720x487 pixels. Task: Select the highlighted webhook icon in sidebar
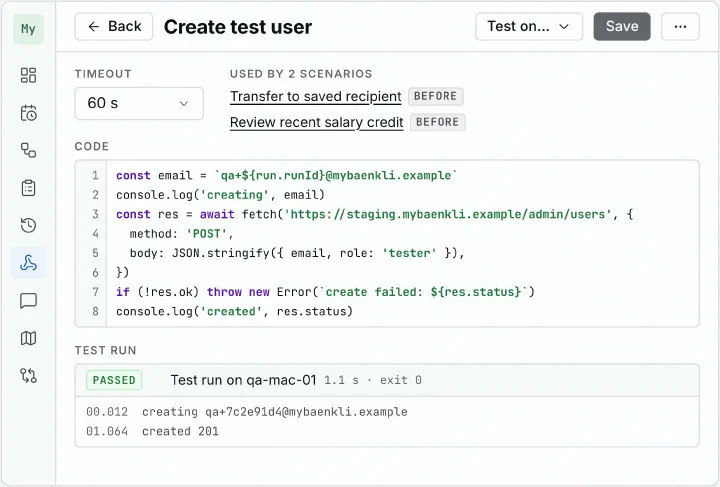(x=28, y=263)
